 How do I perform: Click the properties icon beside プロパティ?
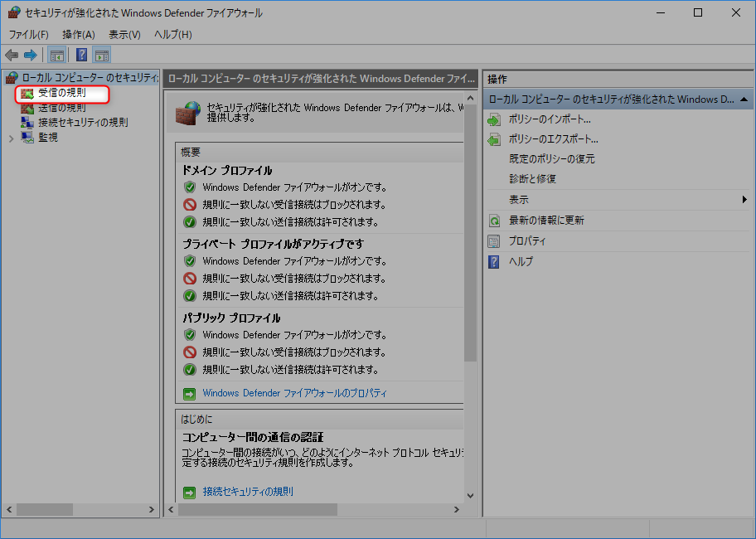(494, 241)
